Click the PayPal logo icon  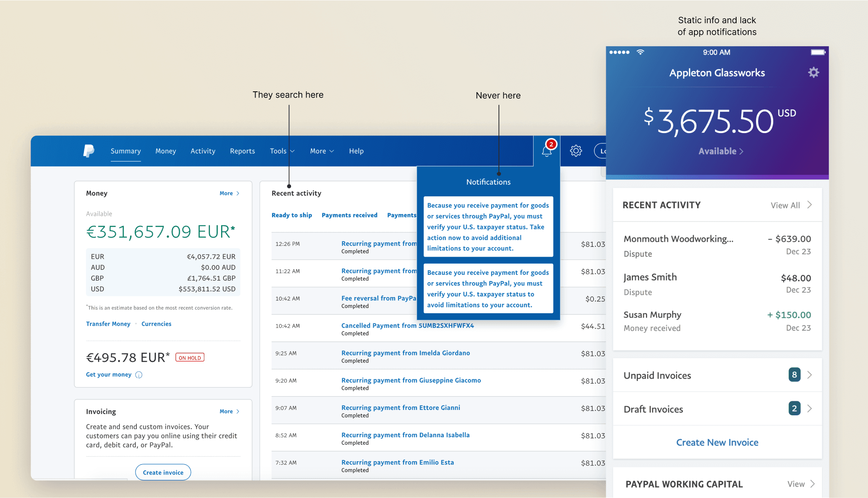(88, 151)
